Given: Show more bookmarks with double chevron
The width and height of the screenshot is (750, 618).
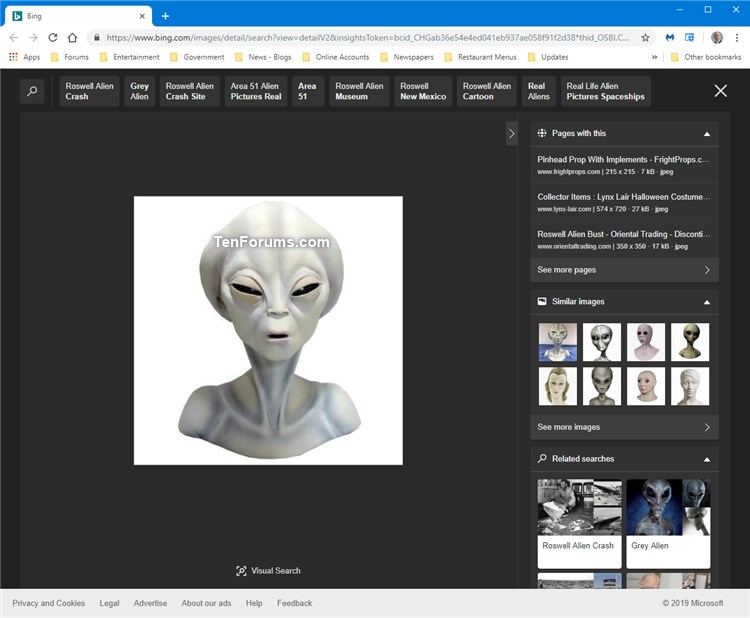Looking at the screenshot, I should [x=654, y=57].
